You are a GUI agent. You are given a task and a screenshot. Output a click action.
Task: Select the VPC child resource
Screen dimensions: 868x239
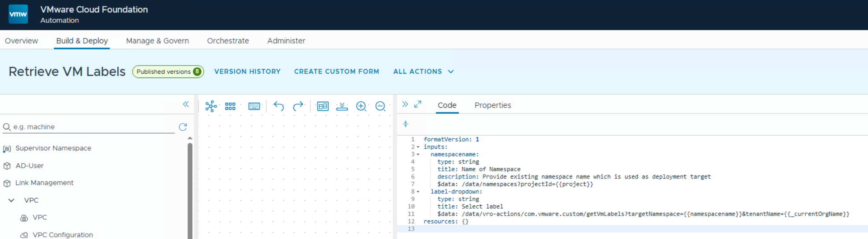(40, 217)
